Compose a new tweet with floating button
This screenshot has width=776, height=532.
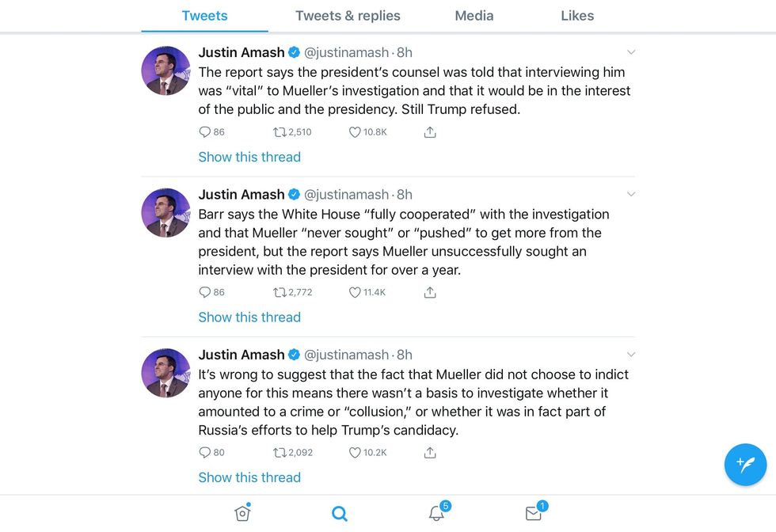pos(745,464)
